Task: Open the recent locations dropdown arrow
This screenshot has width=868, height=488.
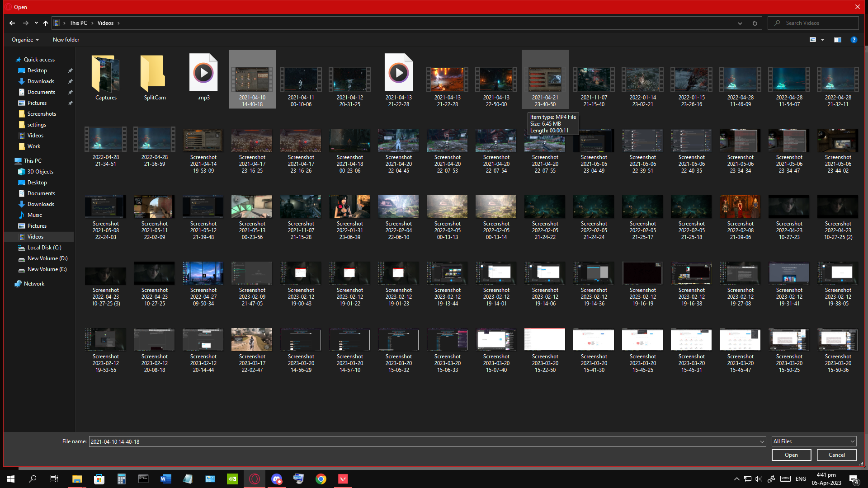Action: (x=36, y=23)
